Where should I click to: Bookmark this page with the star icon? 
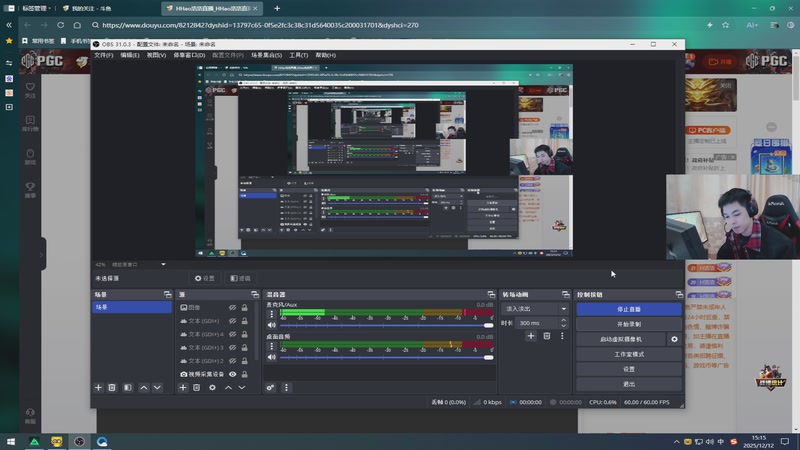pyautogui.click(x=726, y=25)
